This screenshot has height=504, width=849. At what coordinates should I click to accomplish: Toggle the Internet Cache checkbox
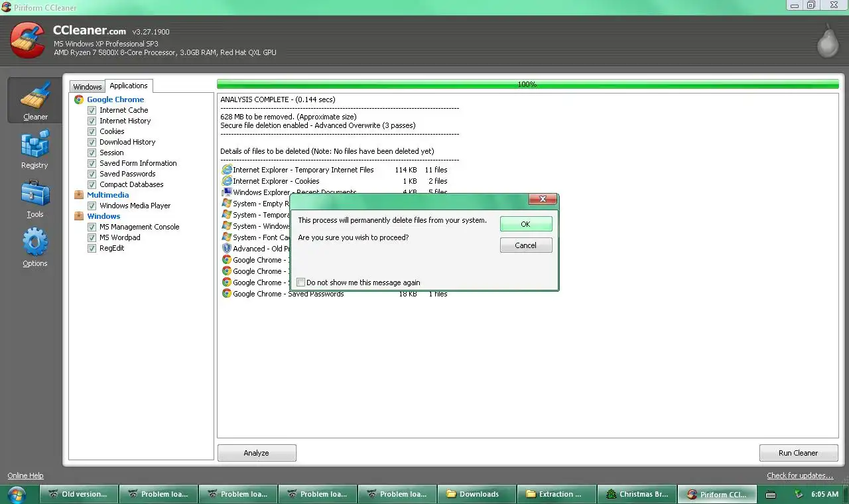point(92,111)
